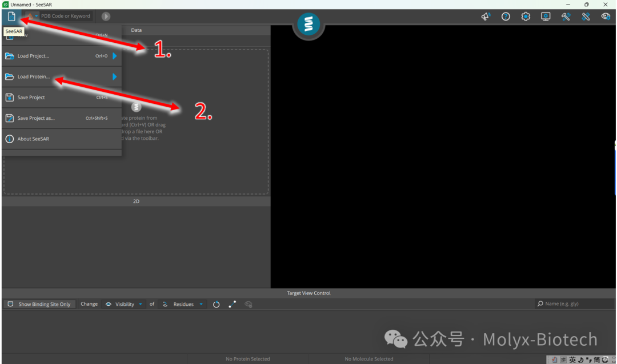This screenshot has height=364, width=617.
Task: Maximize the SeeSAR window
Action: pyautogui.click(x=586, y=5)
